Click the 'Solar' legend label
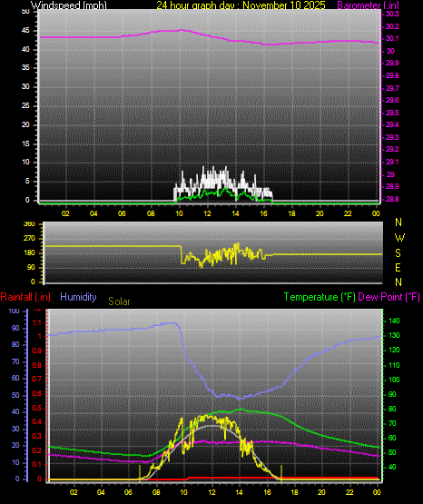Image resolution: width=423 pixels, height=504 pixels. (119, 301)
